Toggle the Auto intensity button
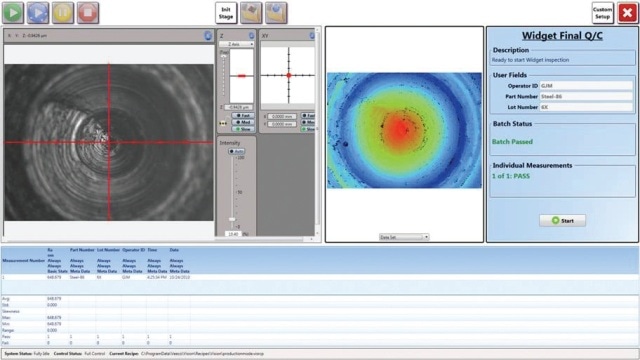This screenshot has height=360, width=640. coord(236,151)
